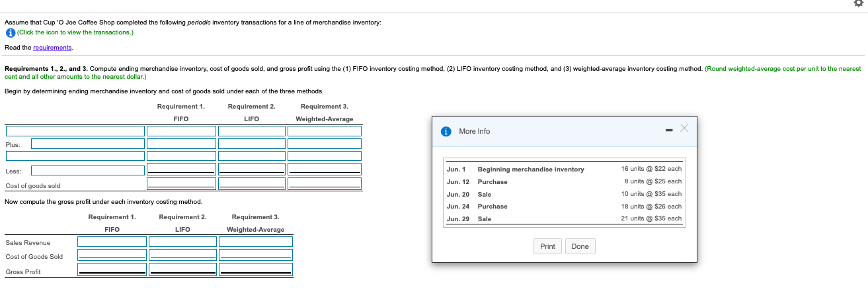Screen dimensions: 868x288
Task: Click "Beginning merchandise inventory" row text
Action: click(531, 169)
